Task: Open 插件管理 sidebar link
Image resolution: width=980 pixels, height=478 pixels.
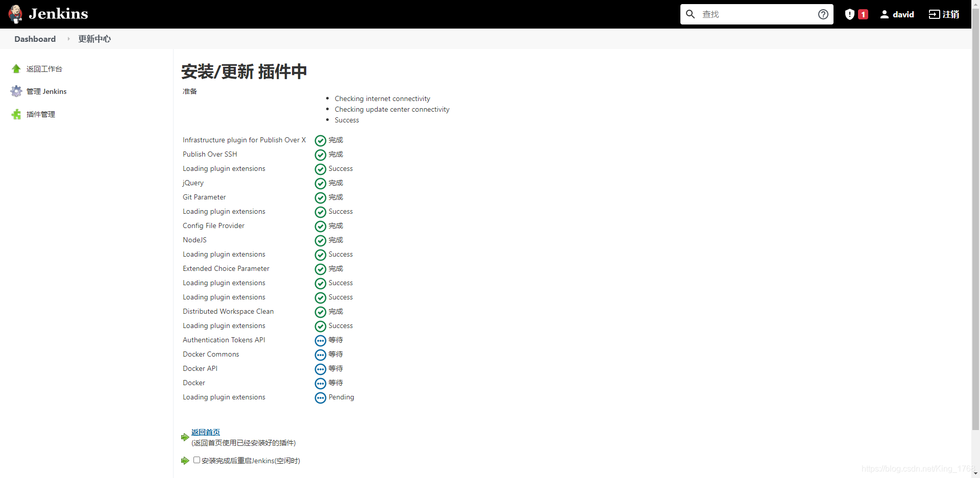Action: click(x=41, y=114)
